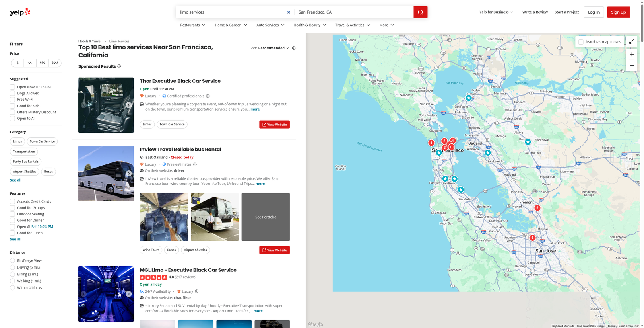
Task: Select Bird's-eye View distance option
Action: click(x=12, y=260)
